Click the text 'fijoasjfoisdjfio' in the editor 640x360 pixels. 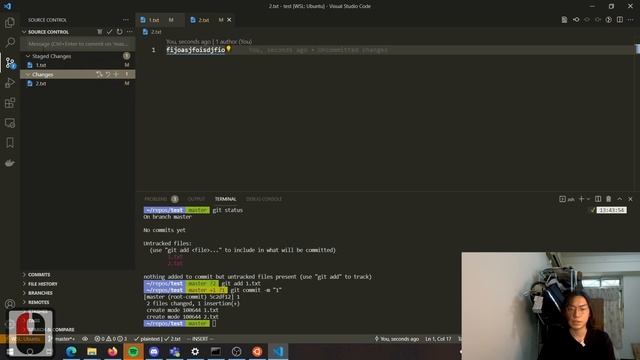point(196,50)
